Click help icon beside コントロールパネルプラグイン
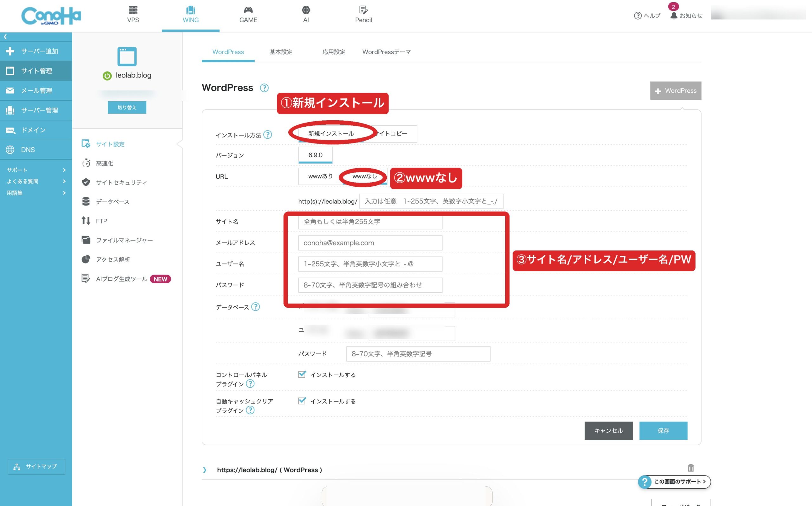The height and width of the screenshot is (506, 812). pos(250,383)
